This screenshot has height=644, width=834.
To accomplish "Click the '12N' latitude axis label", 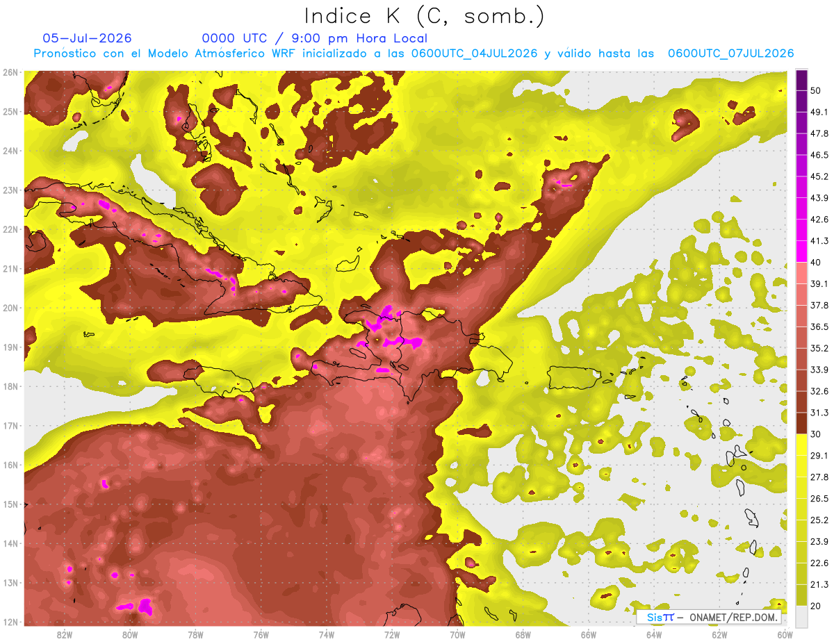I will pyautogui.click(x=10, y=622).
